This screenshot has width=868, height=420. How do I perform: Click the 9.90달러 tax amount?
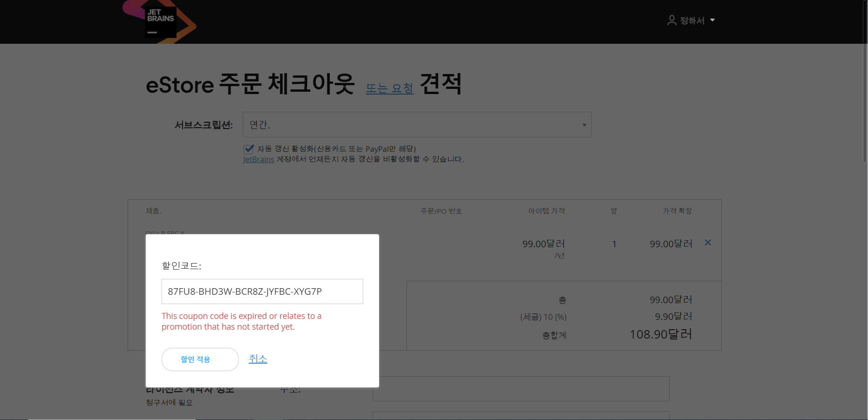tap(673, 317)
